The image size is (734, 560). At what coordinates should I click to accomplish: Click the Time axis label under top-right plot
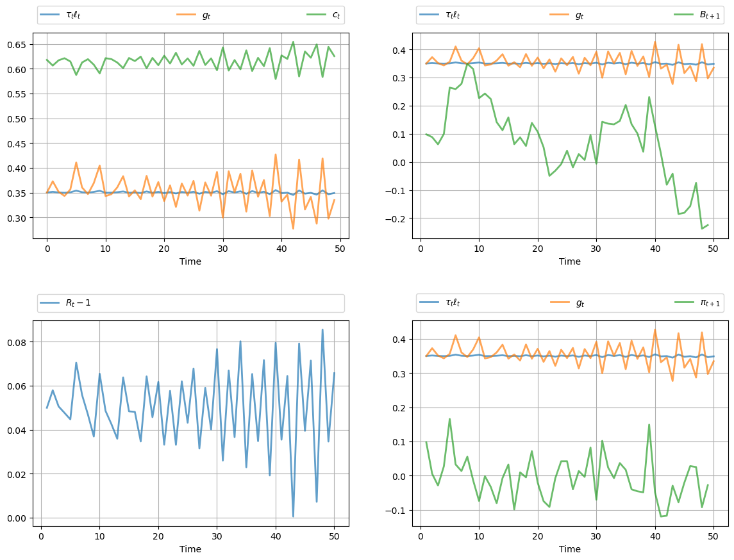[570, 261]
